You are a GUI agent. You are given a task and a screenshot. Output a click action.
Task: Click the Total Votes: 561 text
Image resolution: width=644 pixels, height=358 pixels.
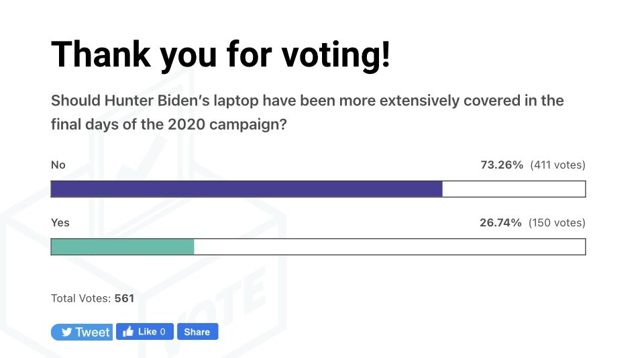(x=93, y=298)
